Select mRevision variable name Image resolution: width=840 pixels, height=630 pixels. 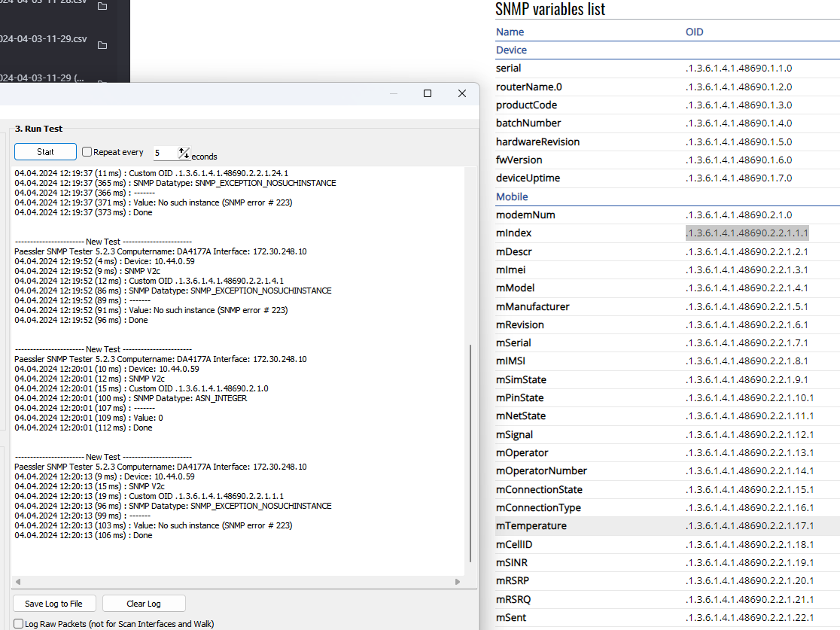[x=519, y=325]
